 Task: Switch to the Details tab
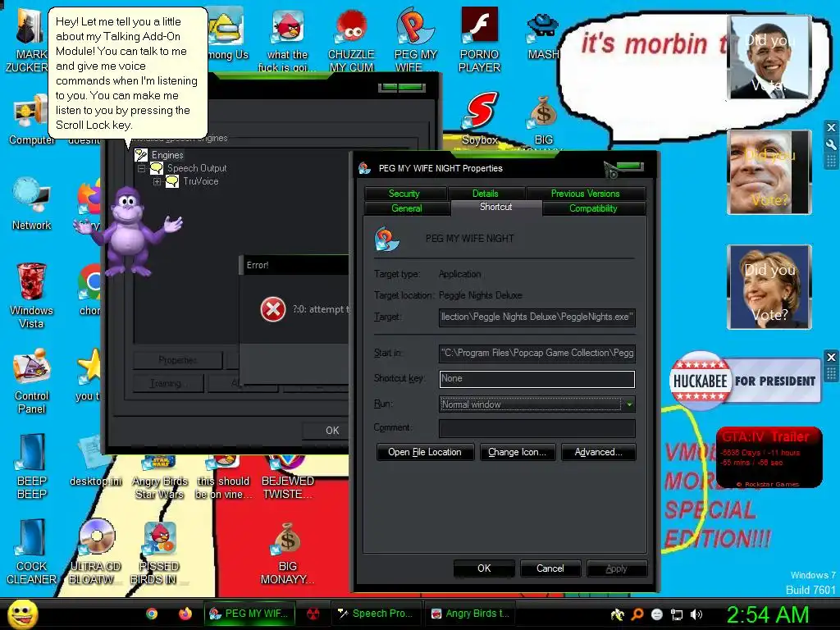(x=486, y=194)
